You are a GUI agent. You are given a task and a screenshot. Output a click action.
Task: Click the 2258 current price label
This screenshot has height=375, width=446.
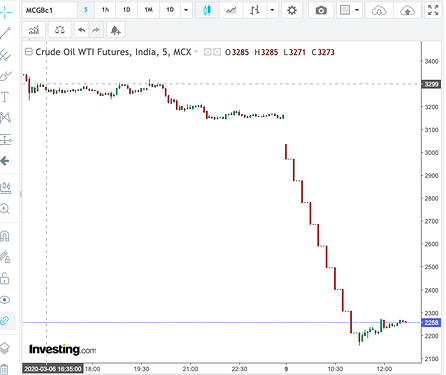coord(431,322)
